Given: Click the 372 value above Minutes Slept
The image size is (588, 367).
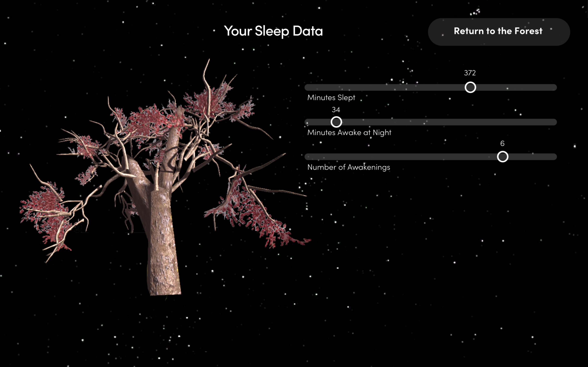Looking at the screenshot, I should (470, 73).
